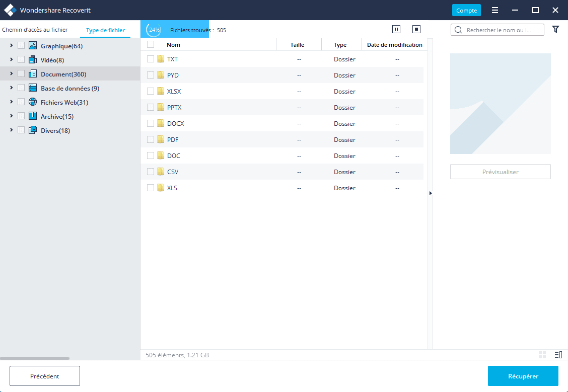Toggle select-all checkbox next to Nom

tap(151, 45)
